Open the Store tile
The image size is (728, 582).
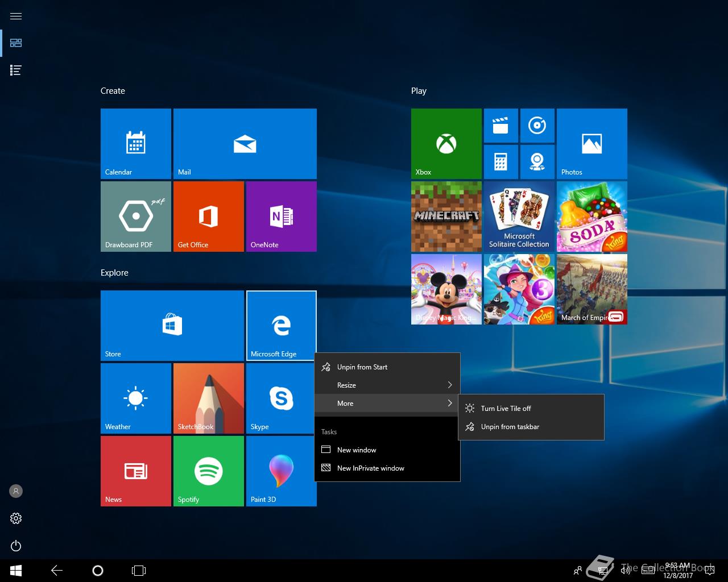172,326
